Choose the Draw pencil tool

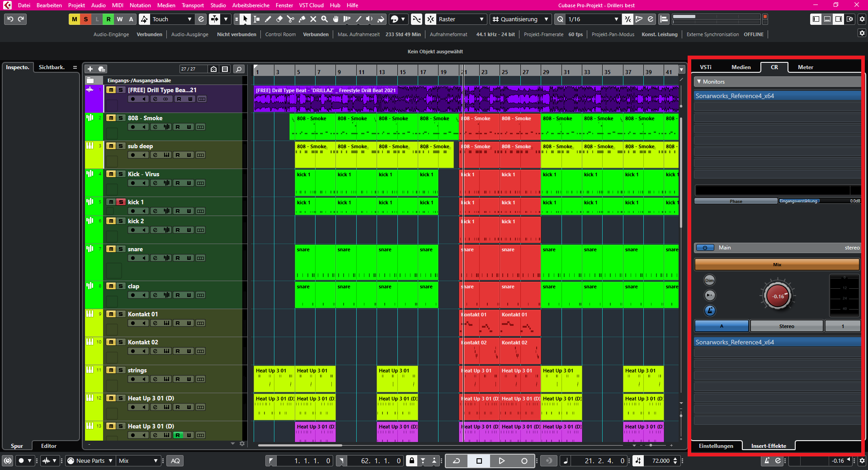click(268, 19)
